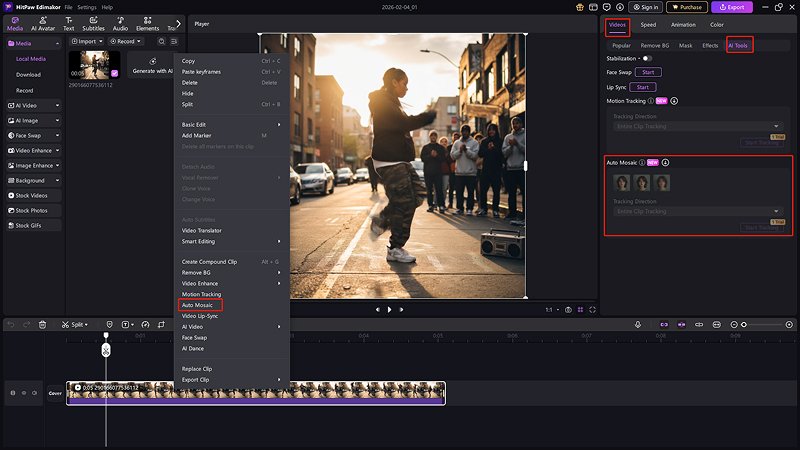Click the trash delete icon above timeline
The image size is (800, 450).
42,324
